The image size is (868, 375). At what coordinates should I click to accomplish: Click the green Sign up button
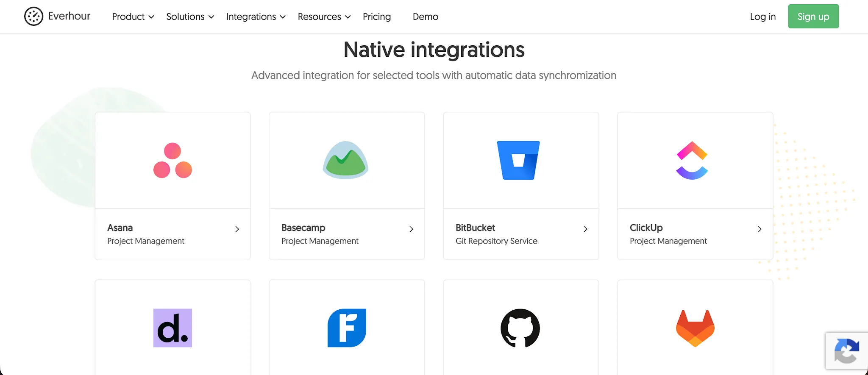813,17
